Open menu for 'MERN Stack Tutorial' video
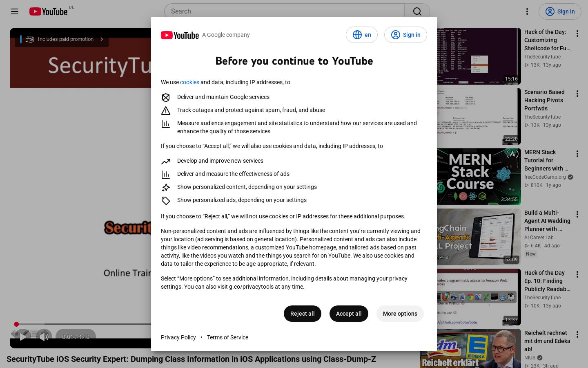Screen dimensions: 588x368 point(577,154)
